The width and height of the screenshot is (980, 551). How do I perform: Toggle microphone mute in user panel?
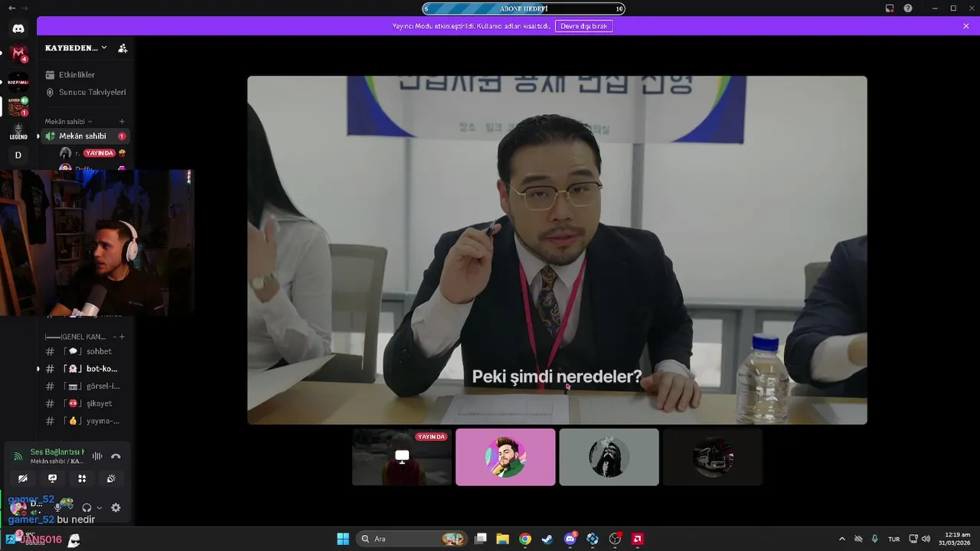[57, 507]
